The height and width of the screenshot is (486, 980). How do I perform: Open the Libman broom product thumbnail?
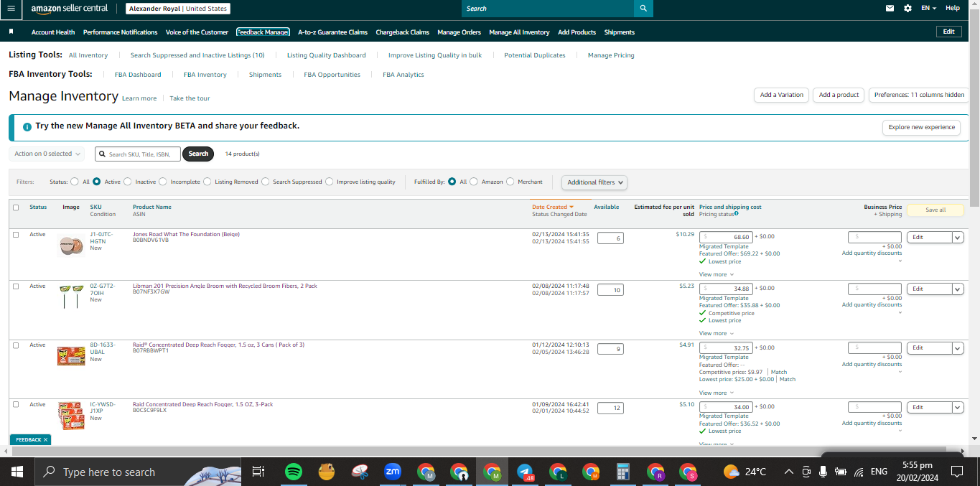tap(70, 296)
